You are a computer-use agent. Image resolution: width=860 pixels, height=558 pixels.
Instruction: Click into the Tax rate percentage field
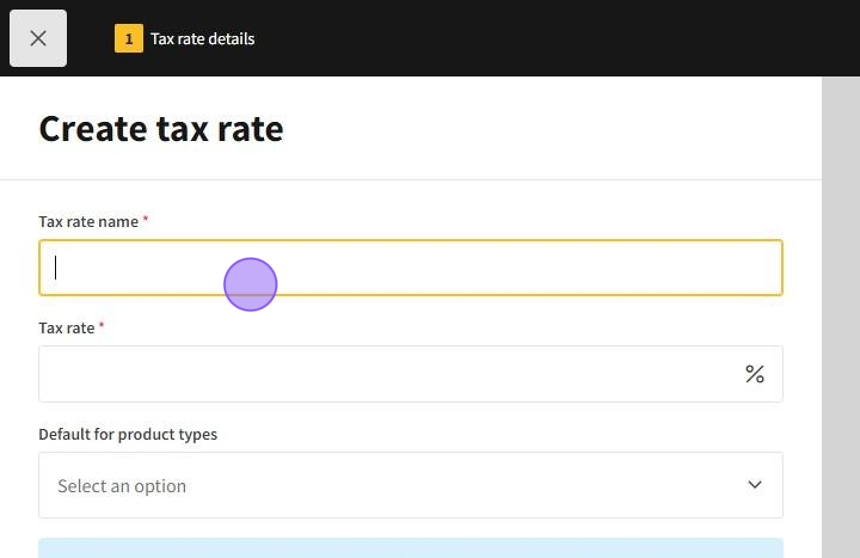point(390,374)
